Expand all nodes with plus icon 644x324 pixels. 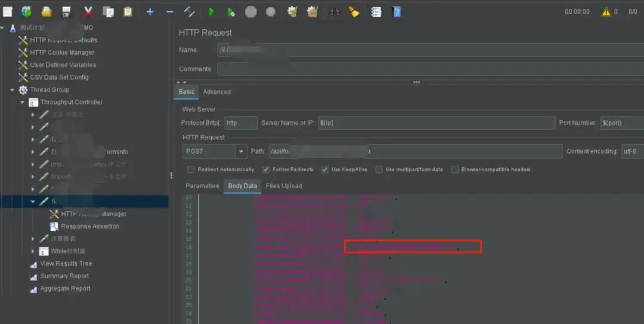pyautogui.click(x=150, y=12)
